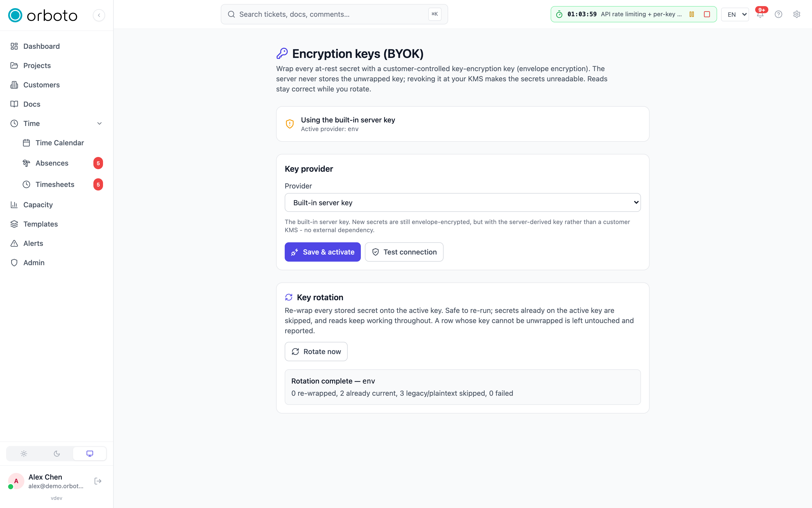This screenshot has width=812, height=508.
Task: Switch to dark theme
Action: pyautogui.click(x=57, y=454)
